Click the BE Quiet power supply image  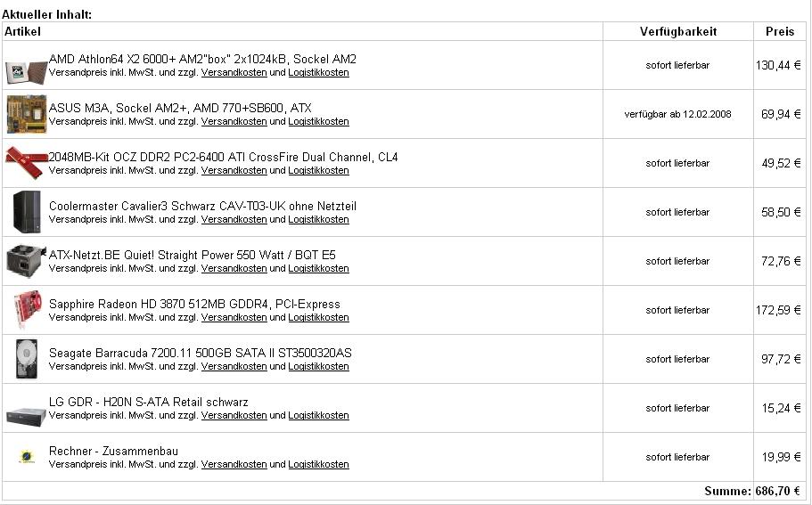[27, 261]
